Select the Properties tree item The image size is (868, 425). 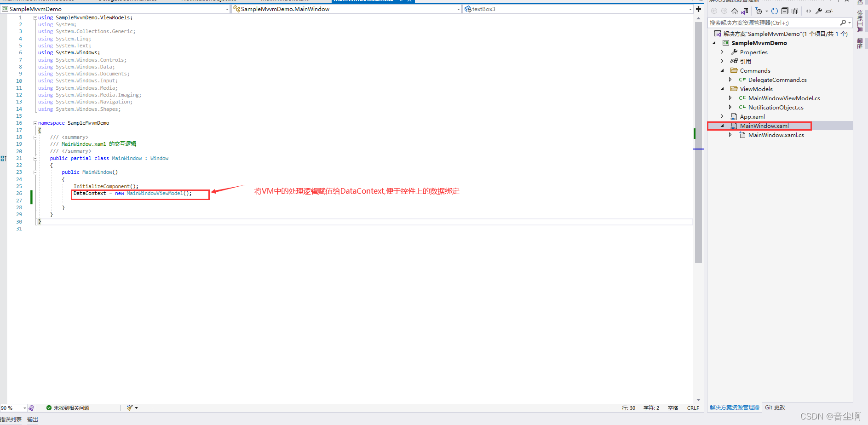click(x=753, y=52)
